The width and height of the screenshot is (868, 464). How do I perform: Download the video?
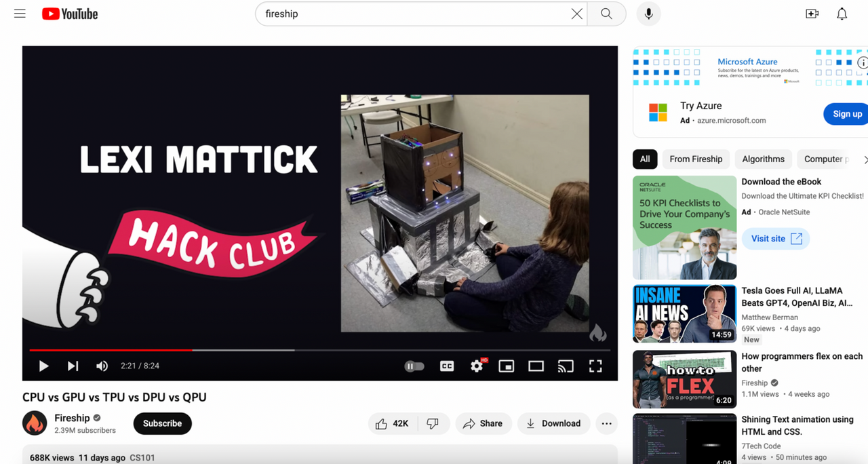tap(553, 423)
